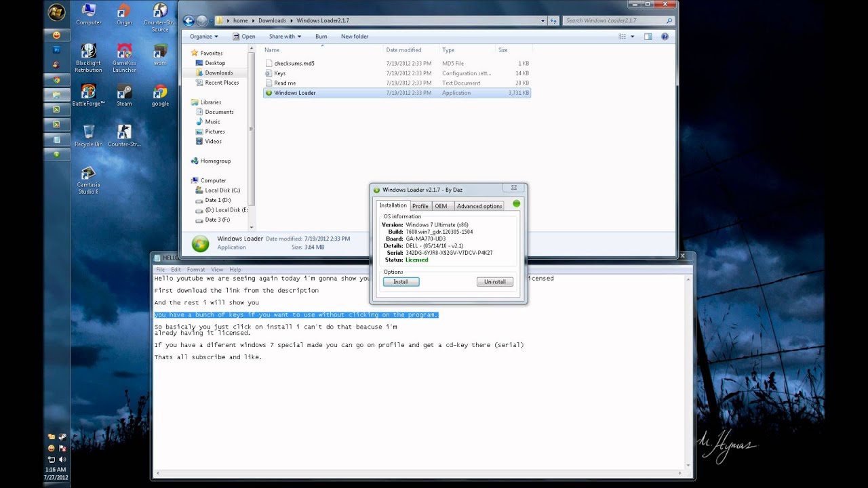Select Computer in Explorer navigation pane
The width and height of the screenshot is (868, 488).
(x=213, y=181)
